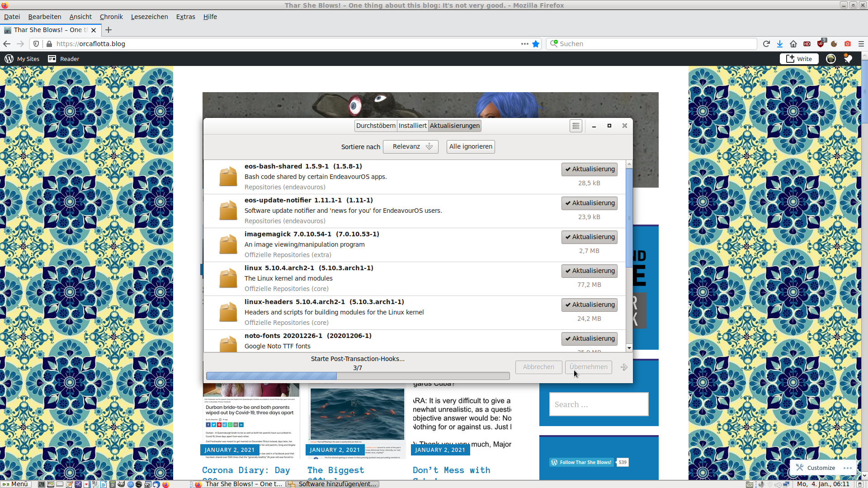Open the Relevanz sort dropdown
This screenshot has height=488, width=868.
[410, 146]
